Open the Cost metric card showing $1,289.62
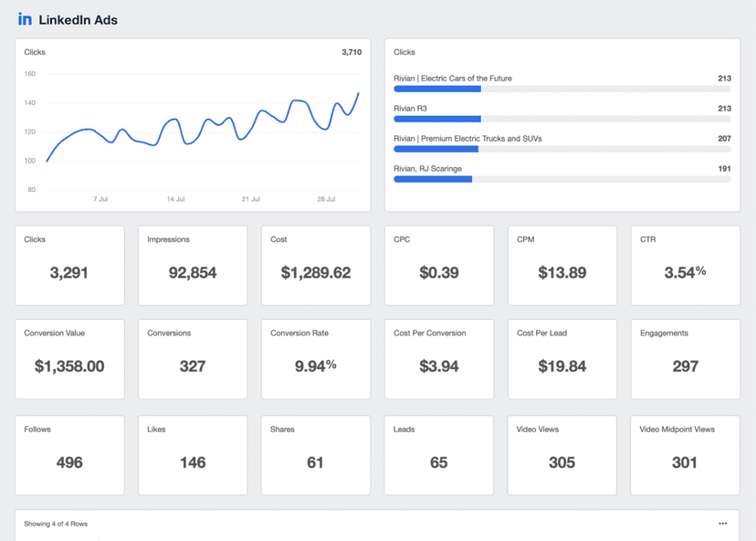This screenshot has width=756, height=541. pos(315,265)
